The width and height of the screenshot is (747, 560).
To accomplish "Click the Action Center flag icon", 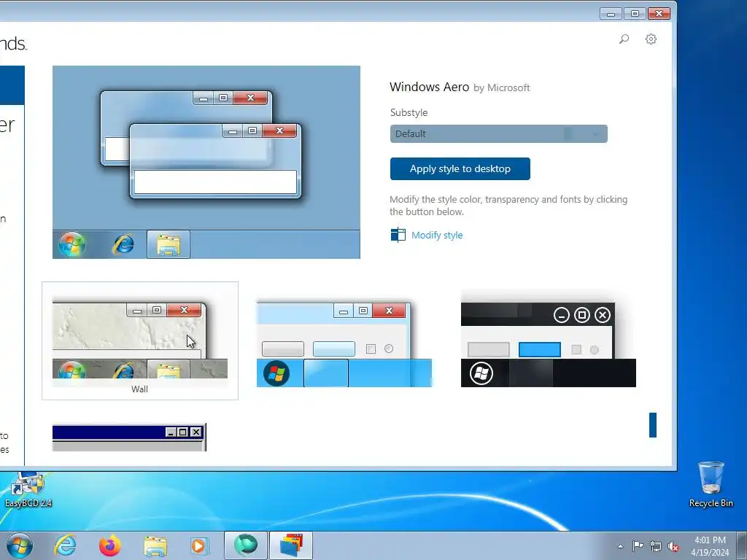I will (x=638, y=546).
